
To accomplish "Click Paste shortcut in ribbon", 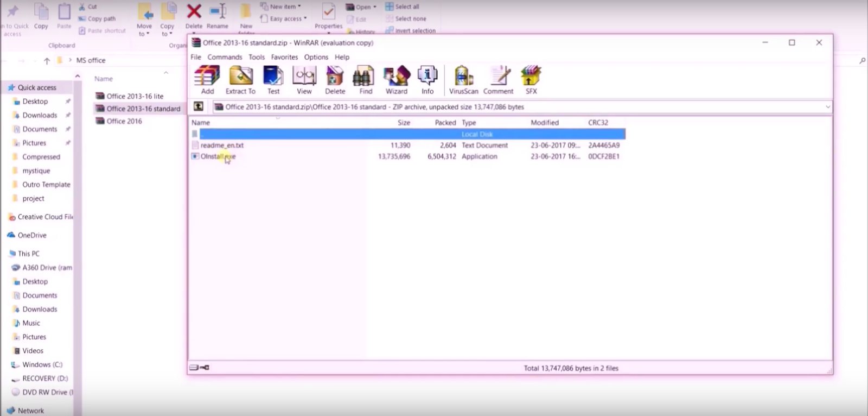I will pos(102,30).
